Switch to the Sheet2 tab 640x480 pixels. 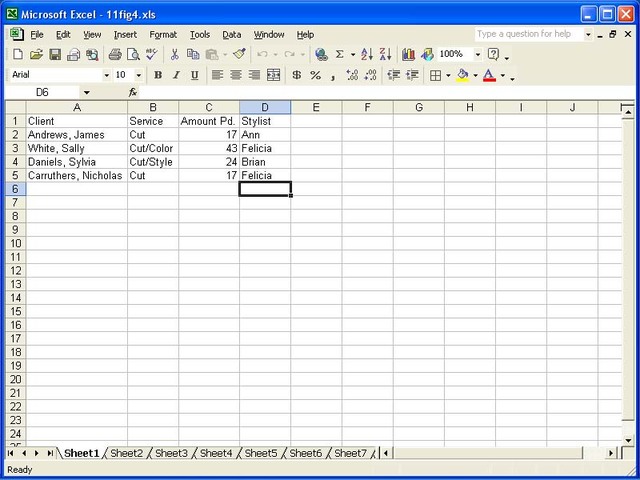(x=127, y=453)
